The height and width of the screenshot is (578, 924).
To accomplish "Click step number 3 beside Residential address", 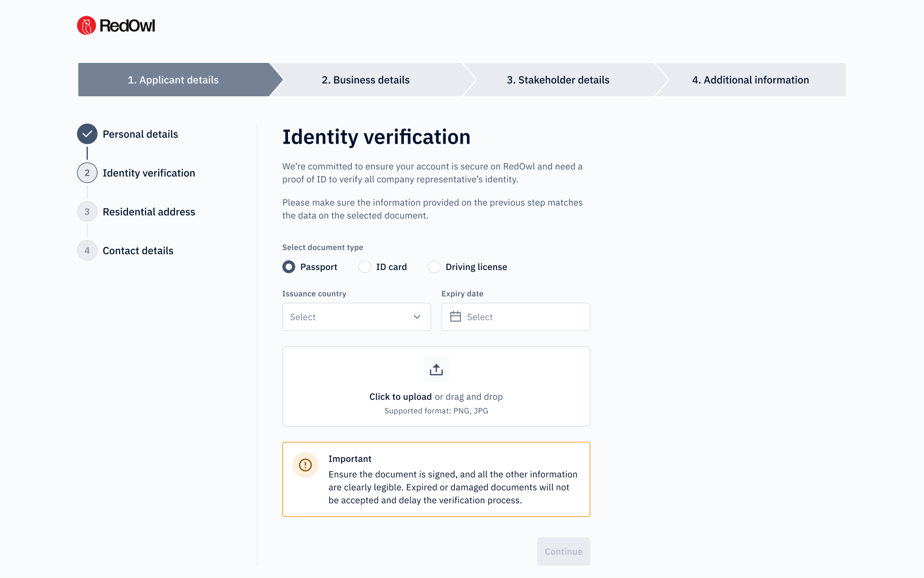I will 87,211.
